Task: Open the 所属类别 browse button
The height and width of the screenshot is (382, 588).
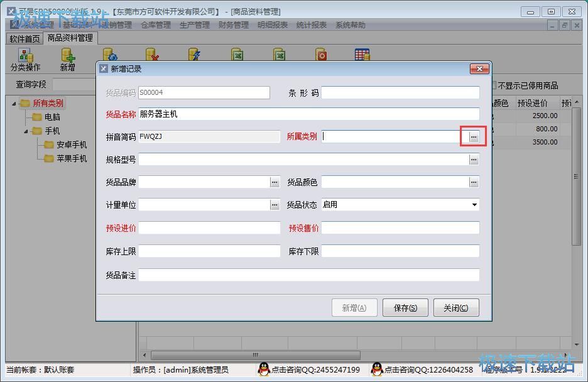Action: pyautogui.click(x=474, y=136)
